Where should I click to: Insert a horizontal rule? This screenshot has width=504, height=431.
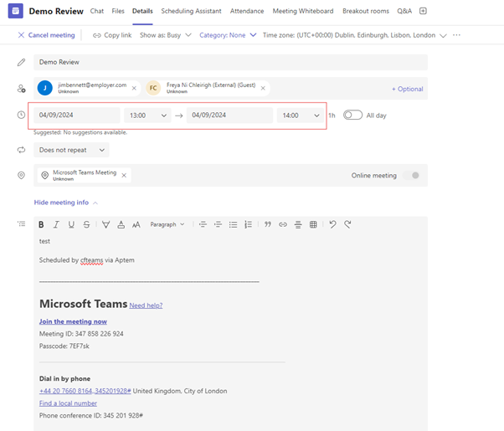[298, 224]
